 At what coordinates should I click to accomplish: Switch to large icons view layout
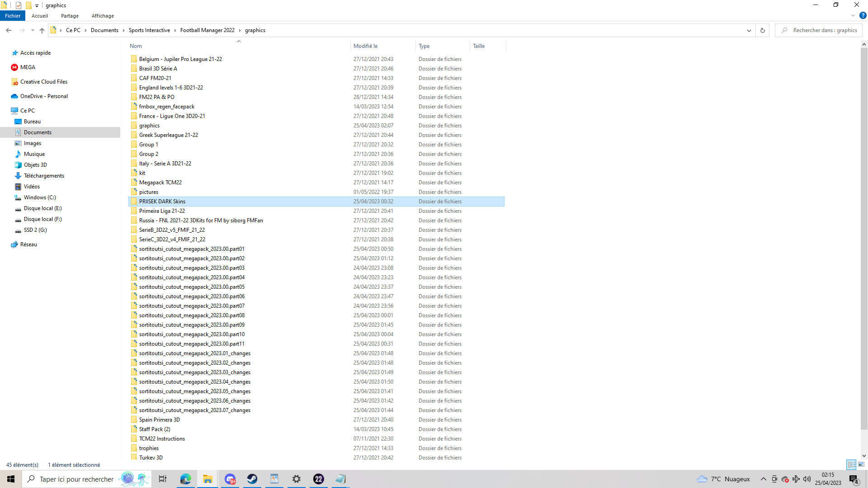pyautogui.click(x=861, y=465)
